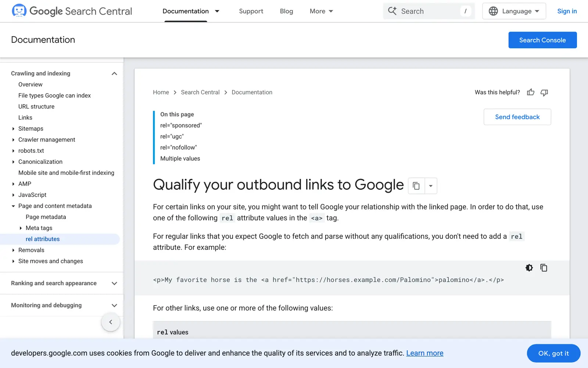Copy the code sample icon

click(x=544, y=268)
